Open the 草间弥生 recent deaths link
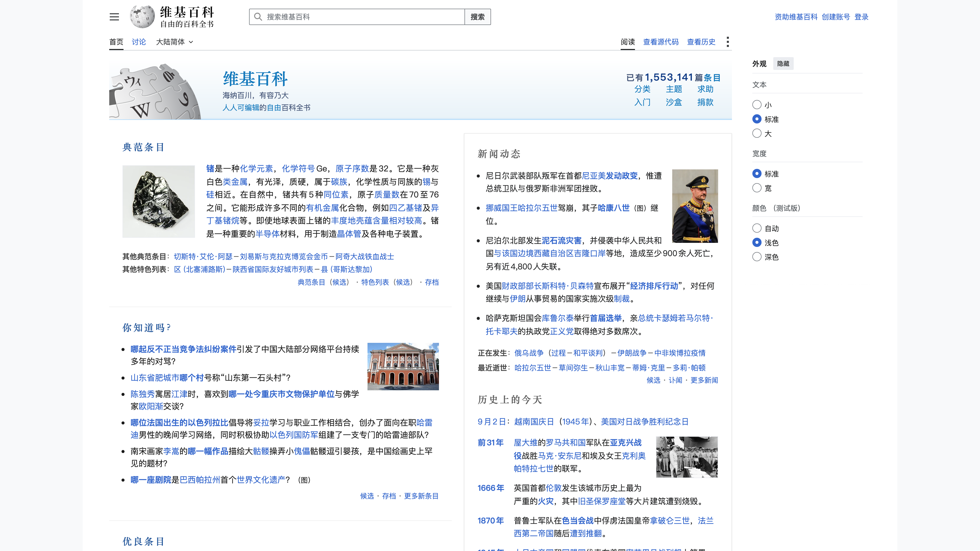This screenshot has height=551, width=980. pyautogui.click(x=573, y=368)
